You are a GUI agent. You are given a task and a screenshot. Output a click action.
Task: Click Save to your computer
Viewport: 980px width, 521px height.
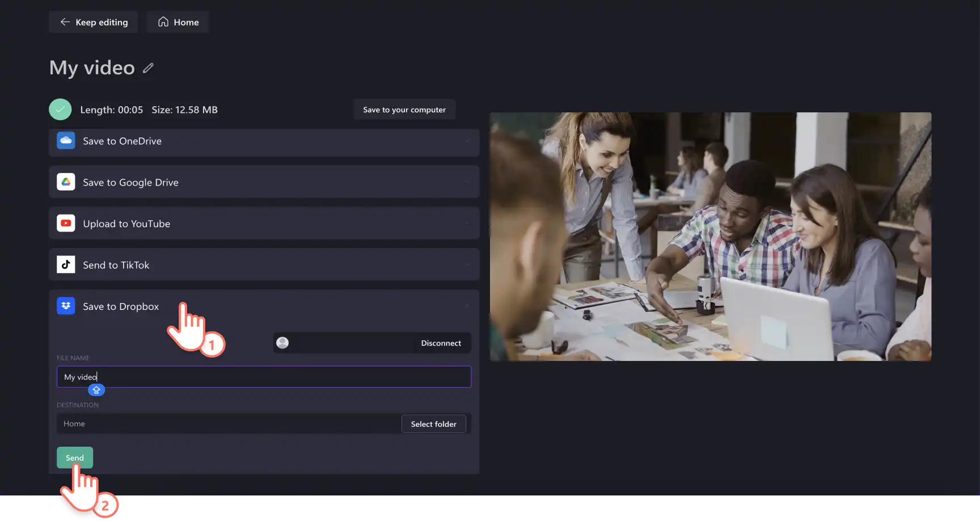coord(404,110)
